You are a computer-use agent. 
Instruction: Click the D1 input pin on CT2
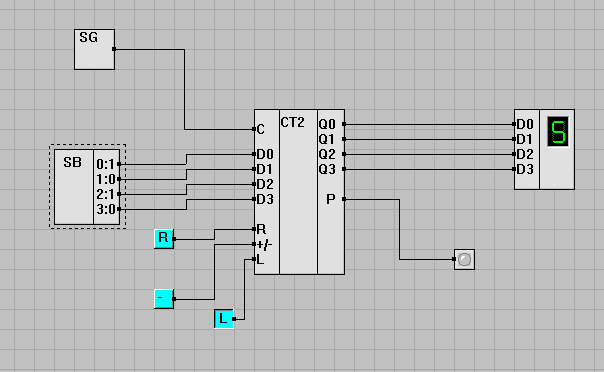254,169
